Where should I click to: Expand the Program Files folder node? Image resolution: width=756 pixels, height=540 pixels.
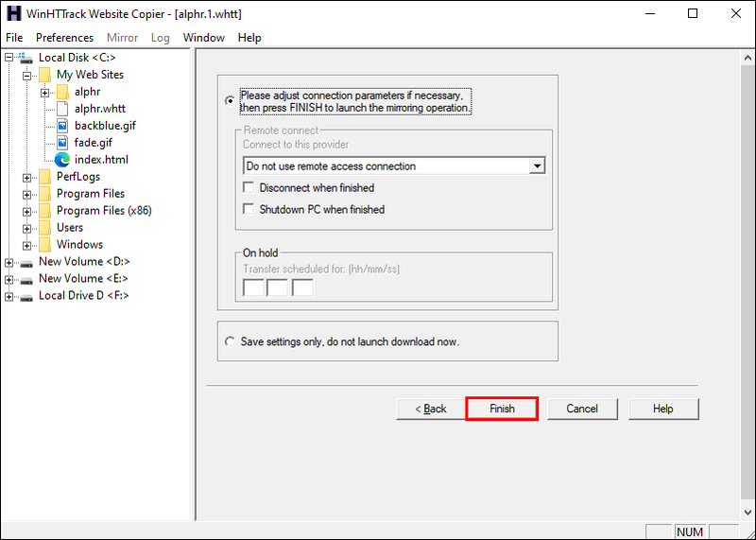click(x=27, y=195)
